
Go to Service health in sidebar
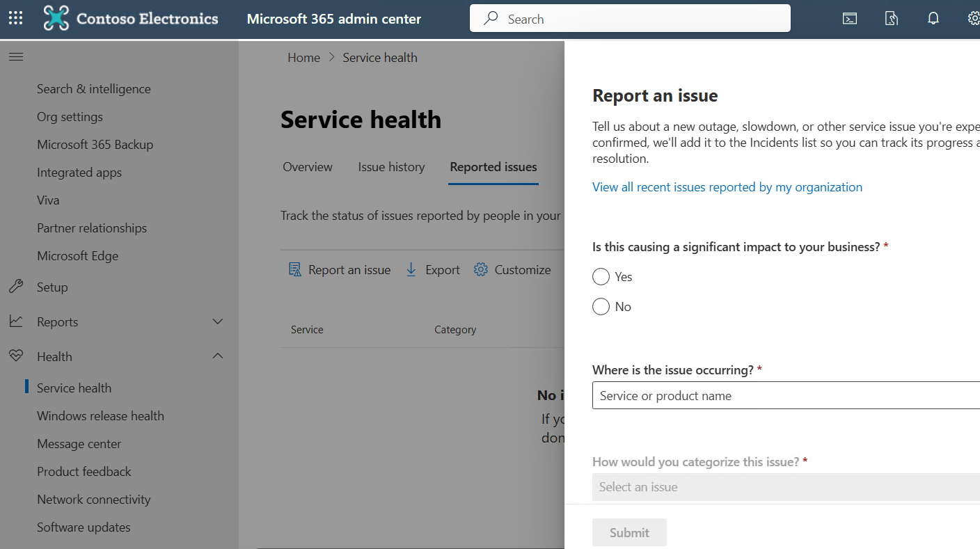(x=74, y=388)
